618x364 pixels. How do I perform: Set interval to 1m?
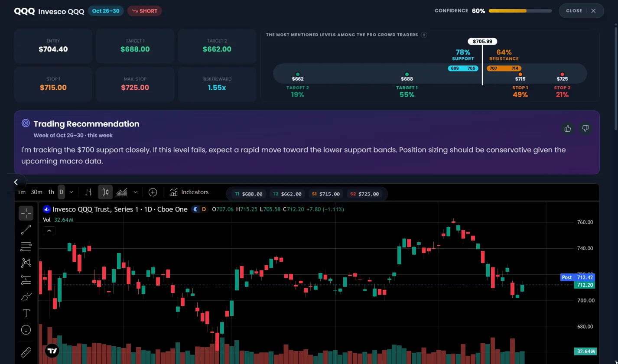pos(21,192)
